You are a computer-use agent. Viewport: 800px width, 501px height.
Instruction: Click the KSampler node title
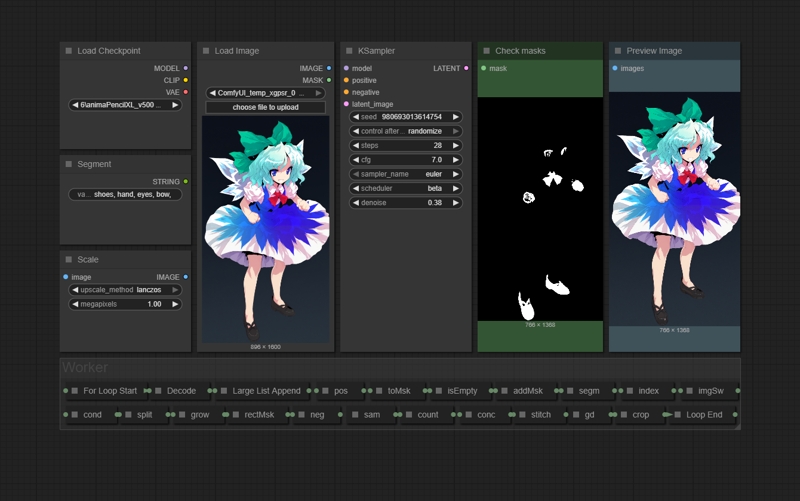[377, 51]
